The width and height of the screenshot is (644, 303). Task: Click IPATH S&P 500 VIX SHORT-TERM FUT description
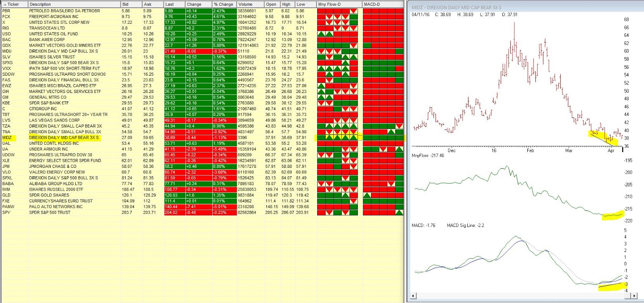64,68
